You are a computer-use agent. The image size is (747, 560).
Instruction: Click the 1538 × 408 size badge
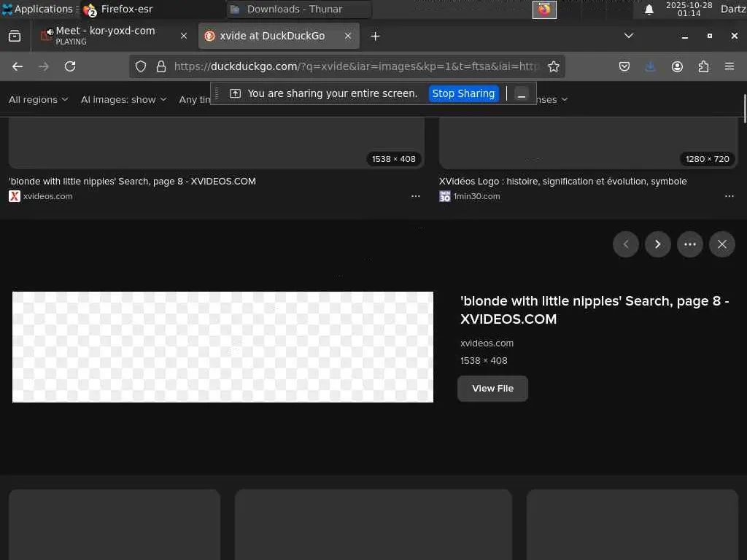393,159
